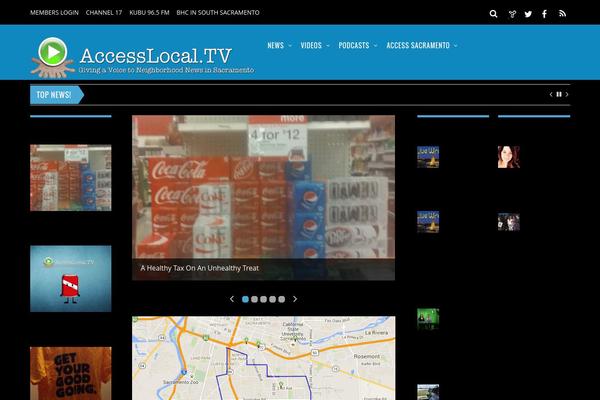Image resolution: width=600 pixels, height=400 pixels.
Task: Open the Videos menu item
Action: [311, 45]
